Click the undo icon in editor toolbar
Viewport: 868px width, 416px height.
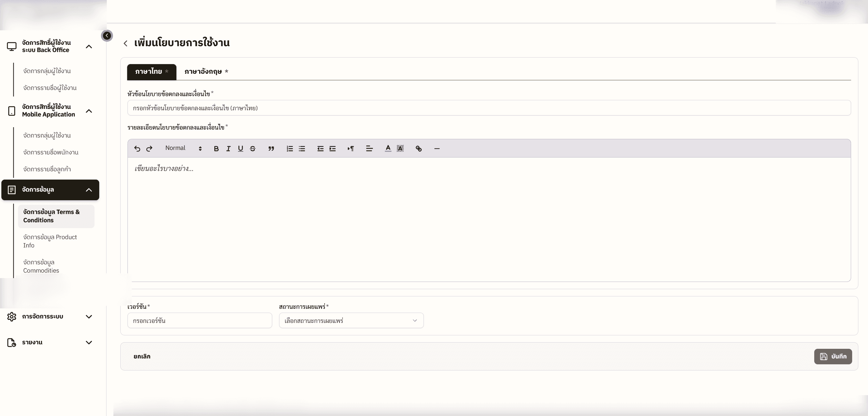coord(137,149)
